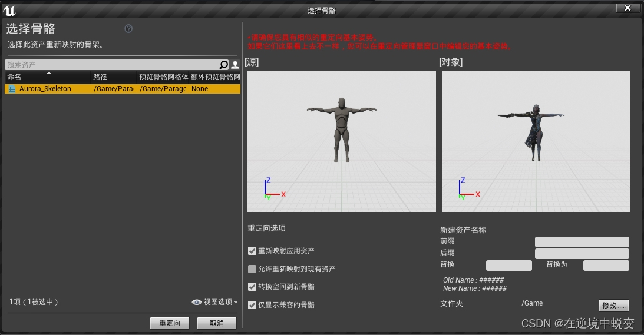Click the axis gizmo in target viewport
Viewport: 644px width, 335px height.
(468, 189)
